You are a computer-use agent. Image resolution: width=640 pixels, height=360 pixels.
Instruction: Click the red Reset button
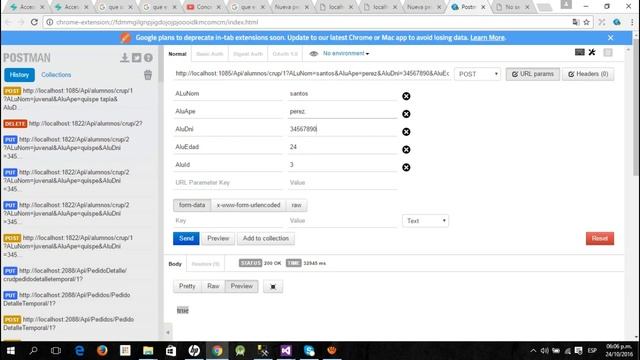pos(600,238)
